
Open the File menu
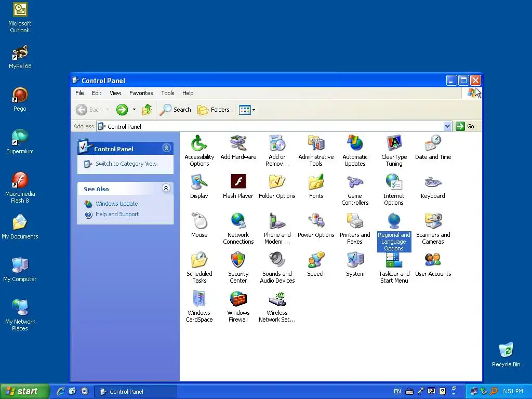pyautogui.click(x=79, y=93)
